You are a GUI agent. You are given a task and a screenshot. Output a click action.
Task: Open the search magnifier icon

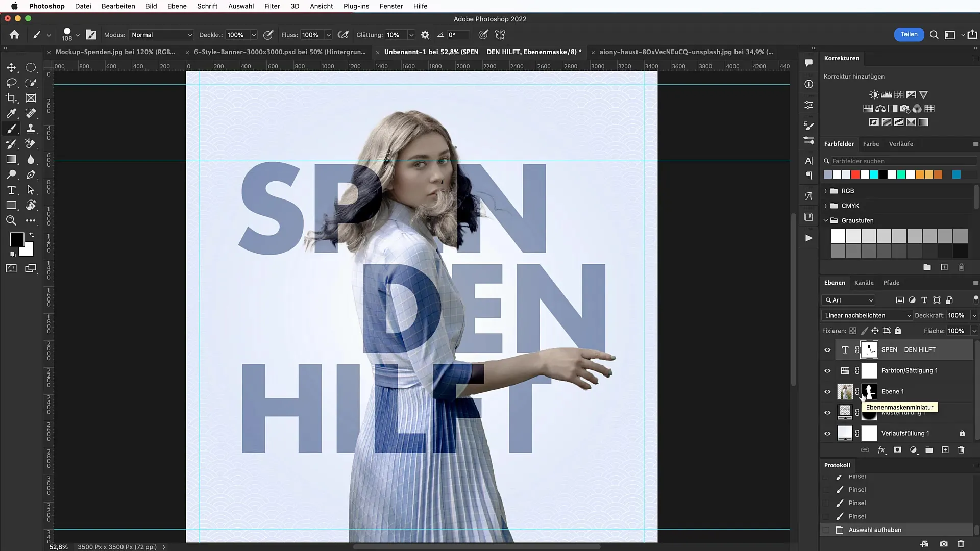(934, 35)
